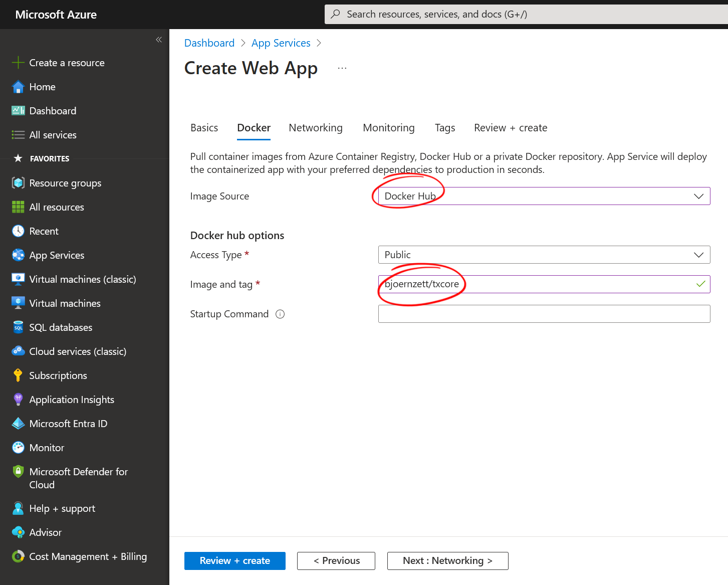
Task: Click the SQL databases icon
Action: click(x=18, y=327)
